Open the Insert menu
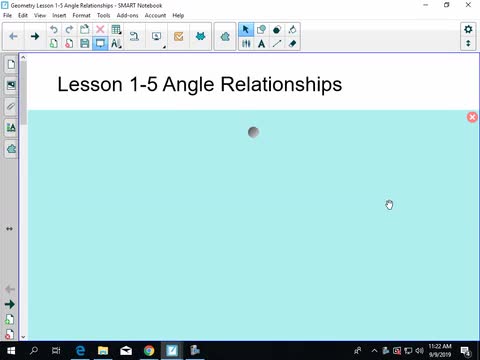This screenshot has height=360, width=480. point(59,15)
